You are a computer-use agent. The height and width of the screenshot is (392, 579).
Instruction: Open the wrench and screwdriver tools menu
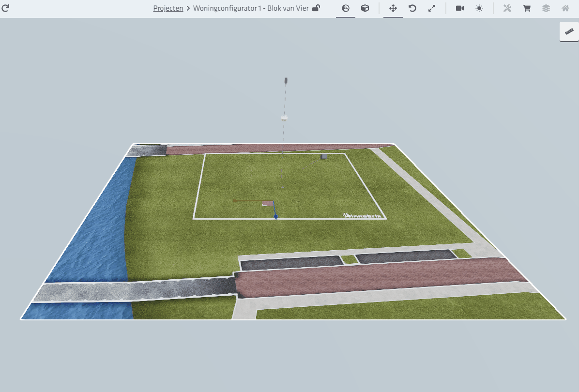507,8
